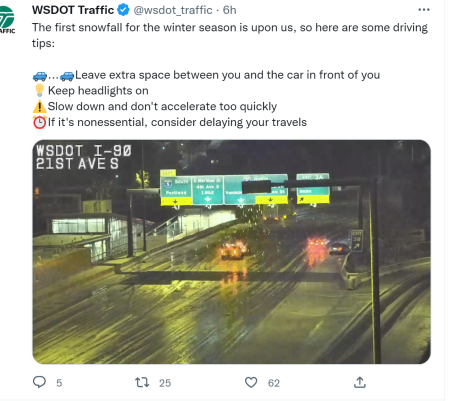Open the @wsdot_traffic handle link
Viewport: 456px width, 401px height.
tap(173, 10)
